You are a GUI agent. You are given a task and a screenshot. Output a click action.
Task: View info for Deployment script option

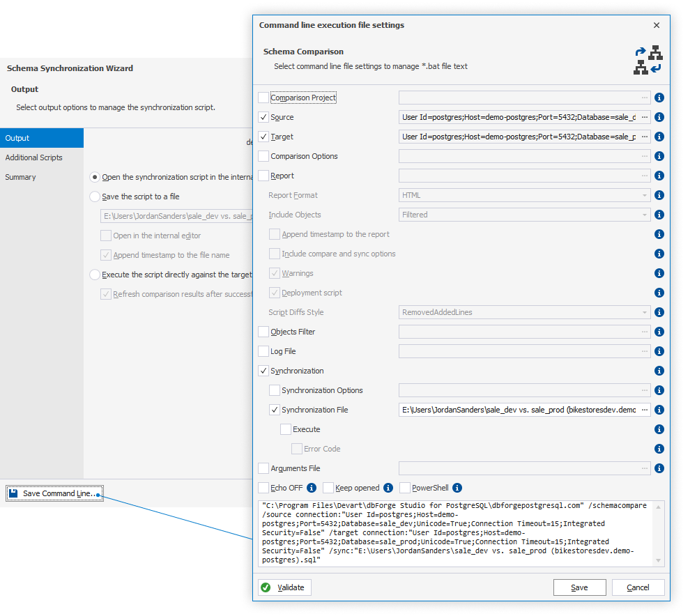point(659,293)
